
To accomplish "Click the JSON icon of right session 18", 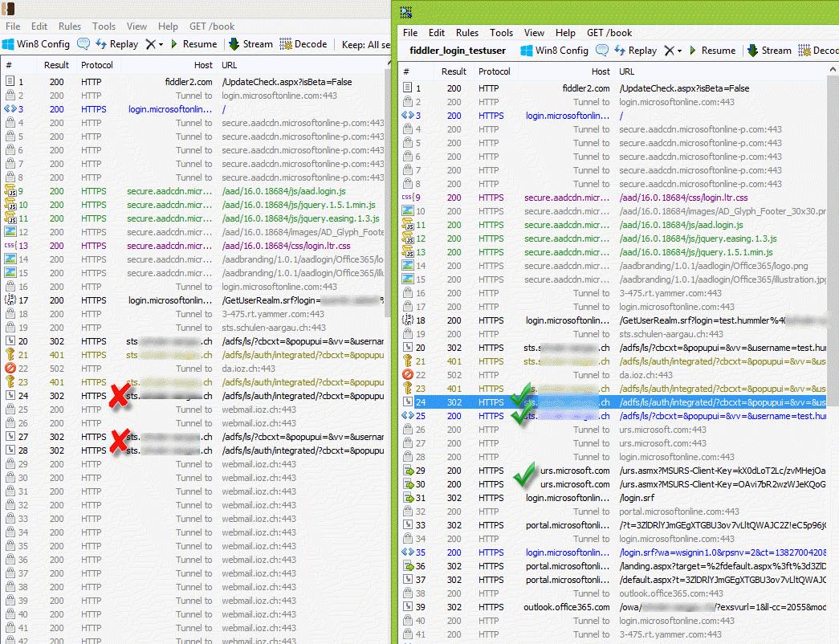I will tap(408, 320).
